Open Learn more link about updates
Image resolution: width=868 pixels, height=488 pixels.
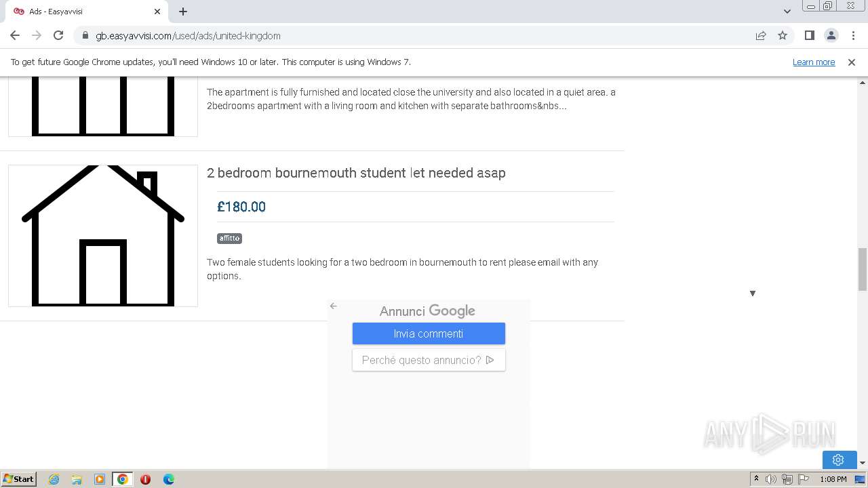(814, 62)
